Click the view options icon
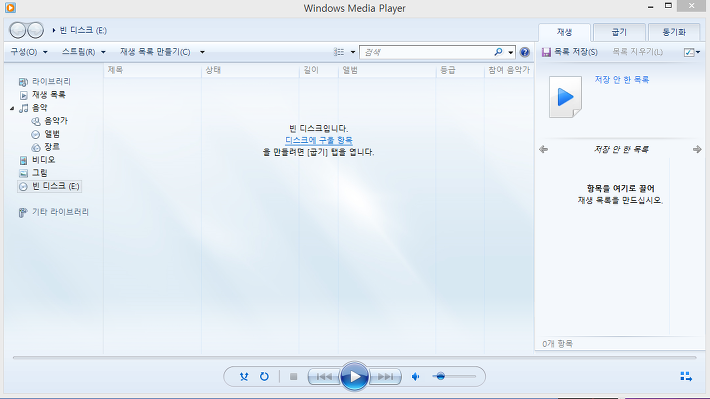The width and height of the screenshot is (710, 399). point(339,52)
